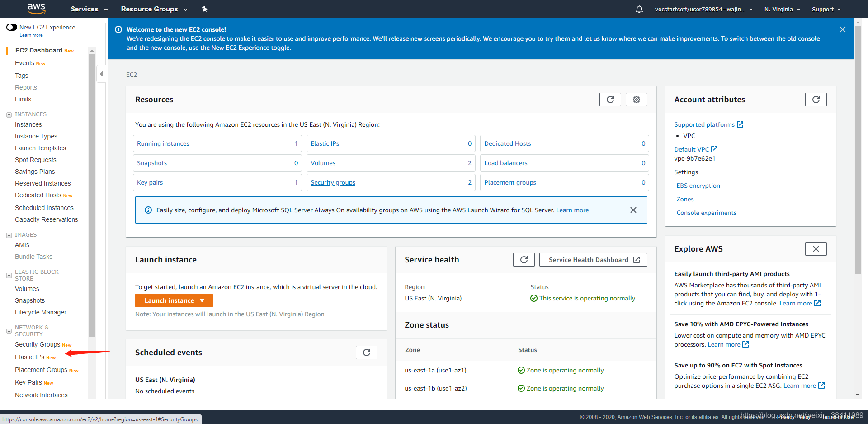Screen dimensions: 868x424
Task: Click the Placement groups resource card link
Action: pyautogui.click(x=510, y=182)
